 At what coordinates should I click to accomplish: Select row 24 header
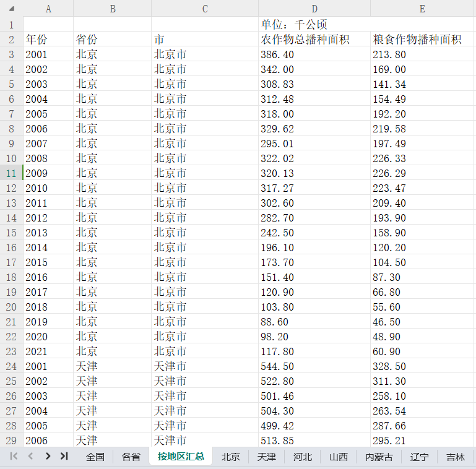pos(12,366)
